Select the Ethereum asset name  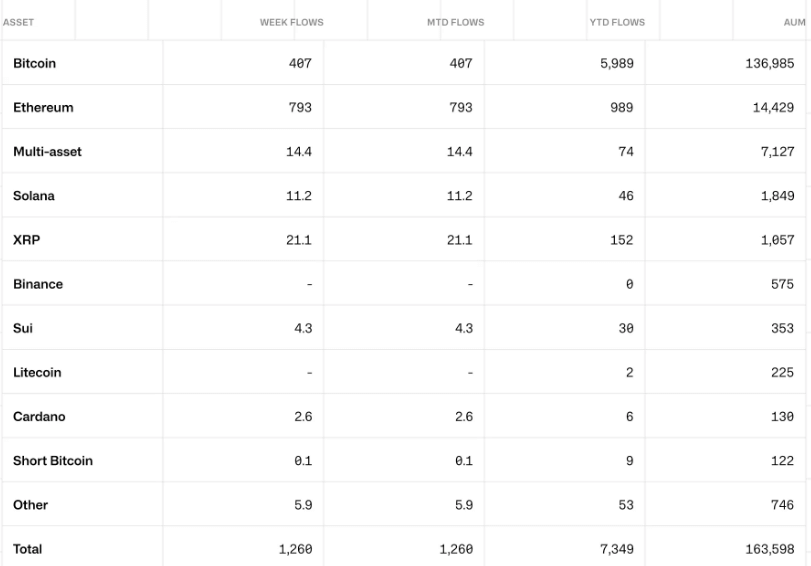[x=43, y=107]
